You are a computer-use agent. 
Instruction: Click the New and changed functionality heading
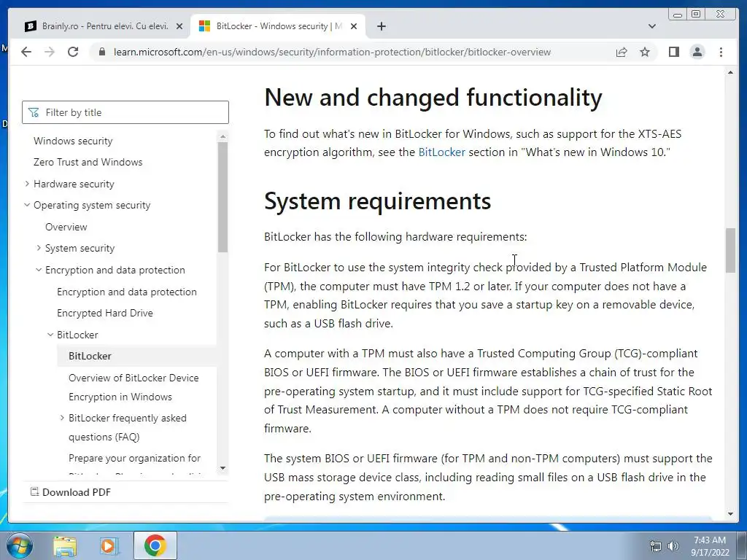coord(433,97)
